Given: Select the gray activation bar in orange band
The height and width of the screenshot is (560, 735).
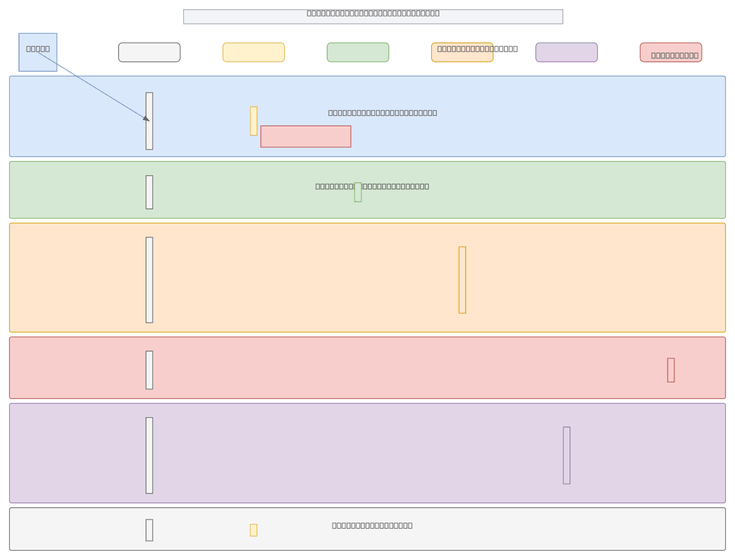Looking at the screenshot, I should tap(149, 279).
